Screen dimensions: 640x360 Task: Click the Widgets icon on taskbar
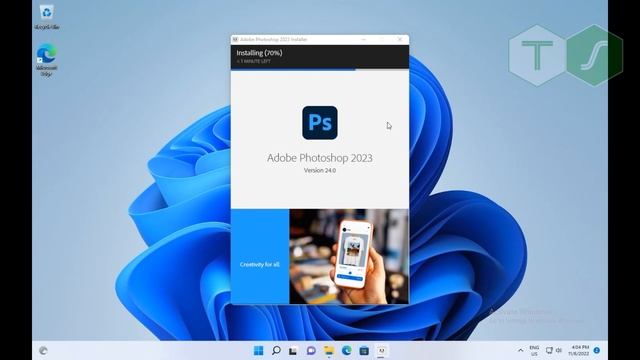pos(43,351)
